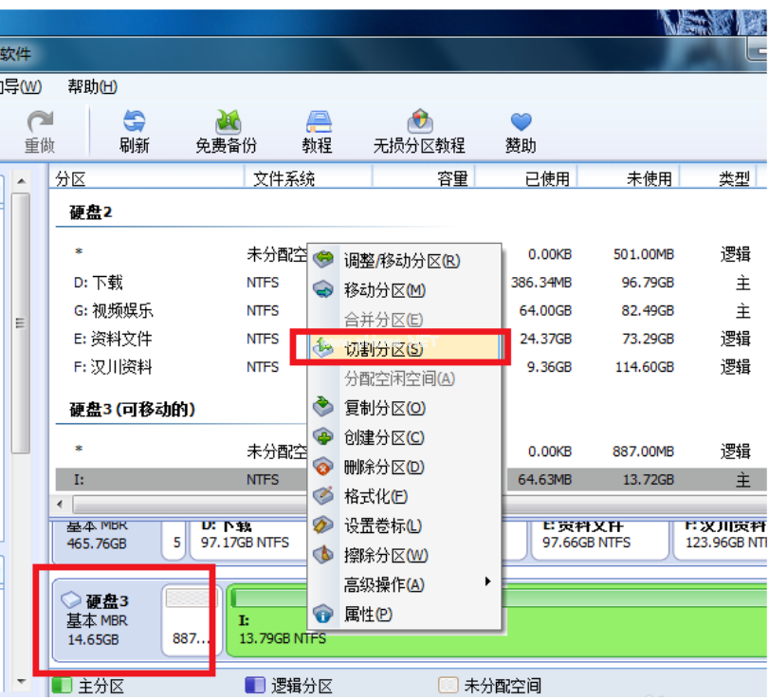Screen dimensions: 769x700
Task: Click the partition list scroll-up arrow
Action: tap(22, 180)
